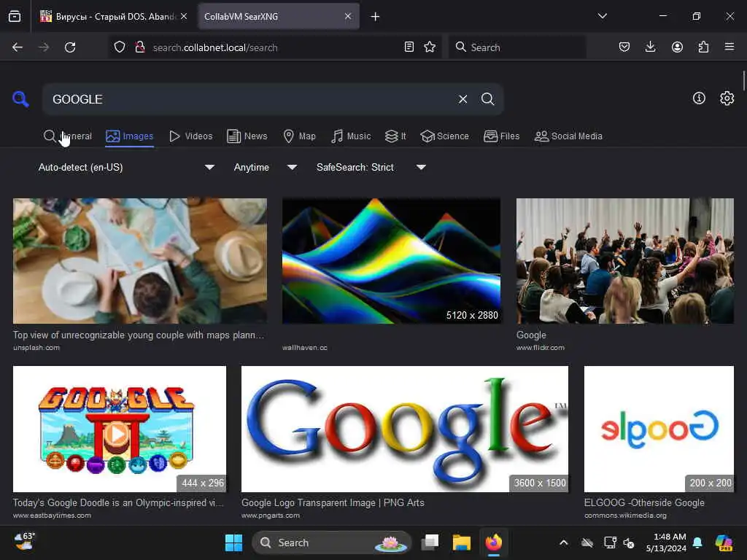
Task: Click the commons.wikimedia.org source link
Action: (625, 516)
